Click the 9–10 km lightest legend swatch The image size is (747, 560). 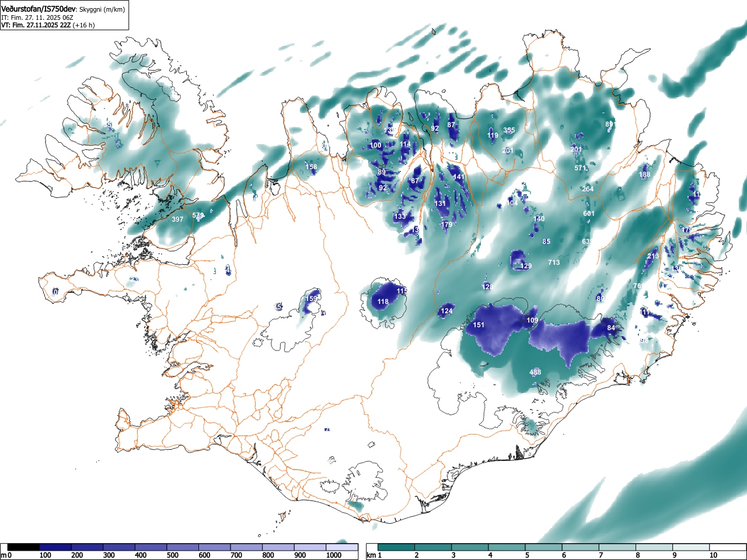click(x=692, y=547)
